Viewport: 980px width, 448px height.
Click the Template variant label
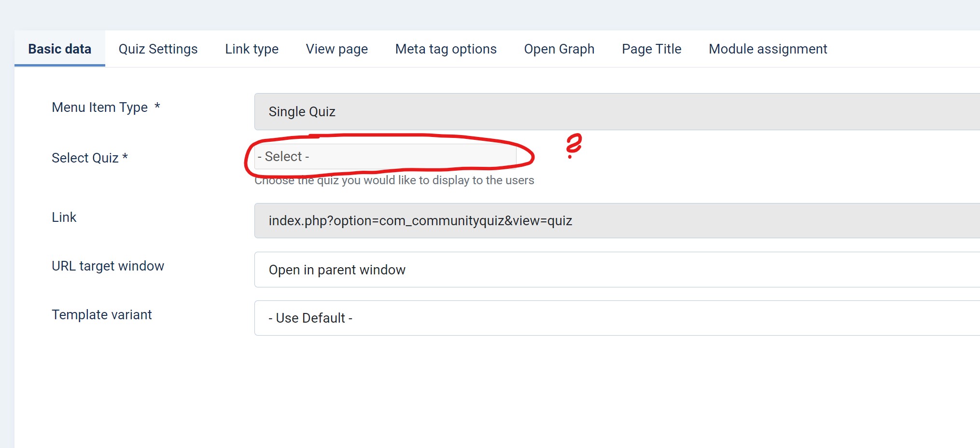[x=101, y=315]
